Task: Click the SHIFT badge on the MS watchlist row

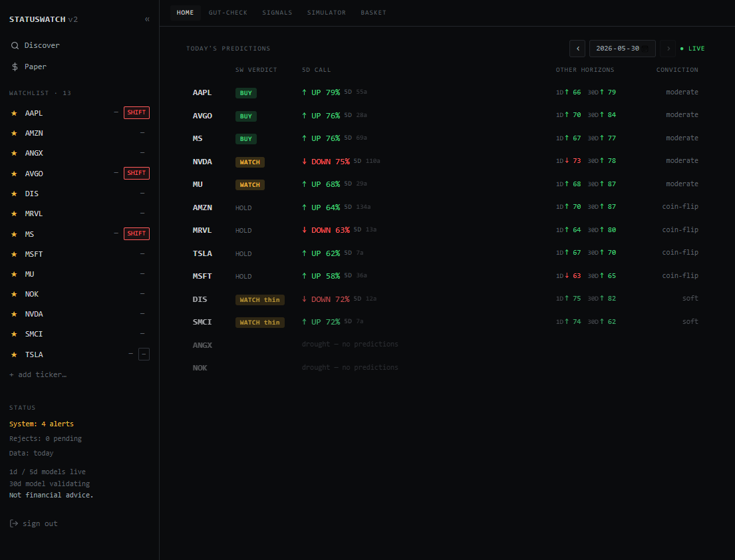Action: coord(136,233)
